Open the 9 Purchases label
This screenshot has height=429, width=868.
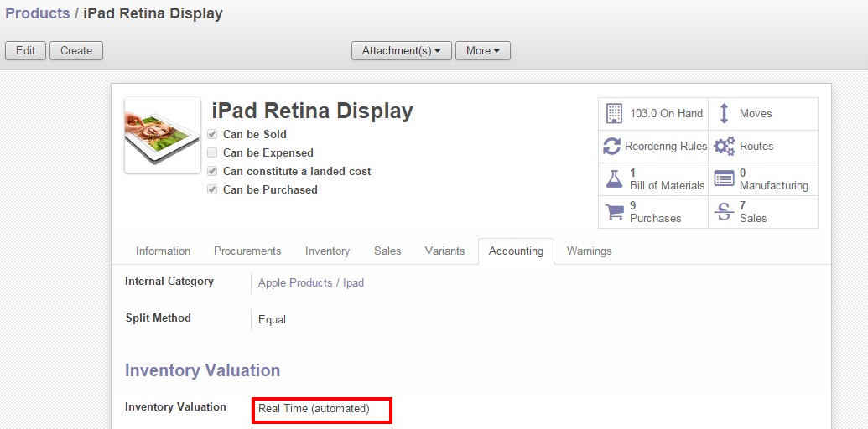click(656, 212)
